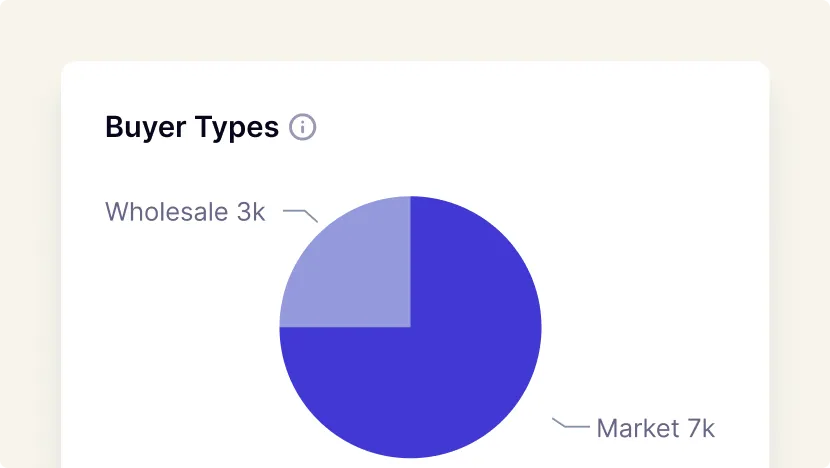The image size is (830, 468).
Task: Click the pie chart center where slices meet
Action: pos(410,327)
